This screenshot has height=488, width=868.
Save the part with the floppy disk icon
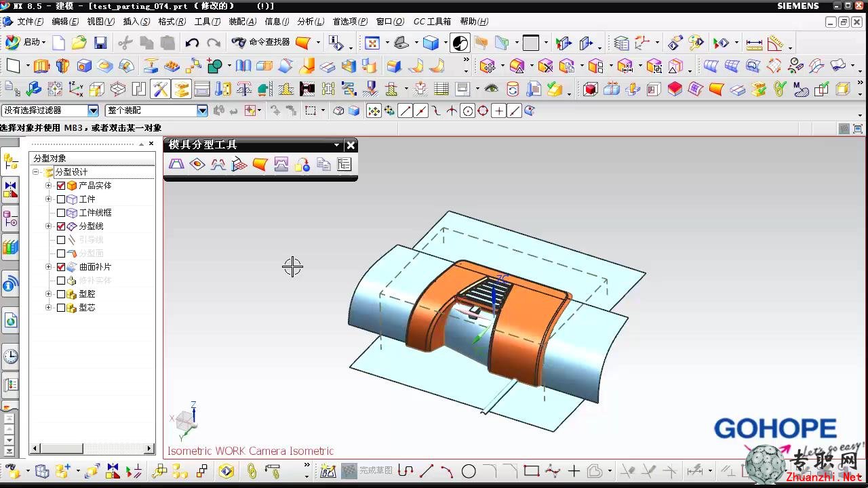click(100, 43)
